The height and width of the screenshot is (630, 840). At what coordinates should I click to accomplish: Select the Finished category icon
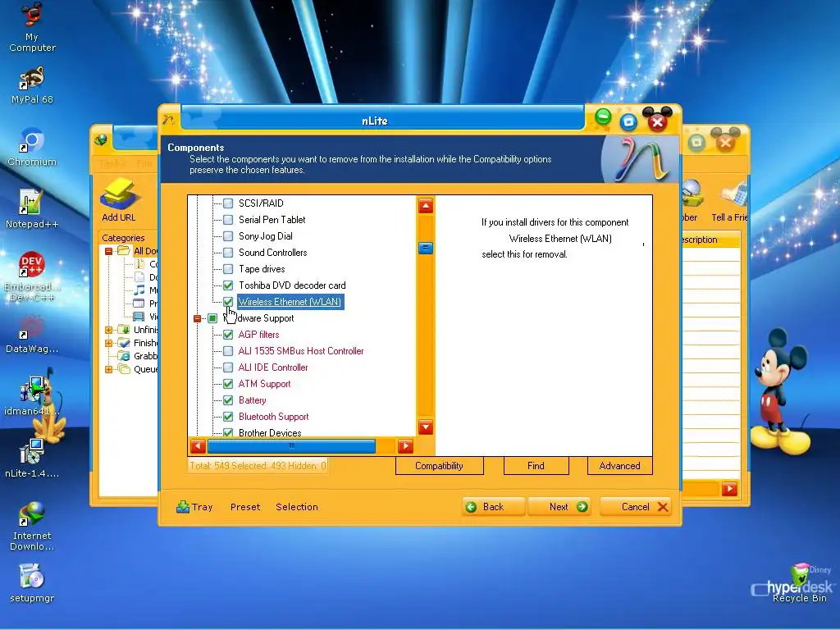coord(124,343)
